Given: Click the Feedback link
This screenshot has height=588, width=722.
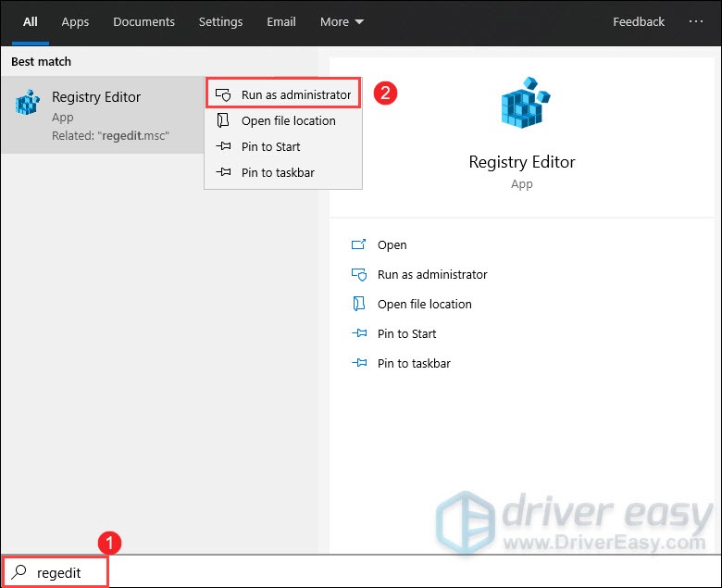Looking at the screenshot, I should (x=638, y=21).
